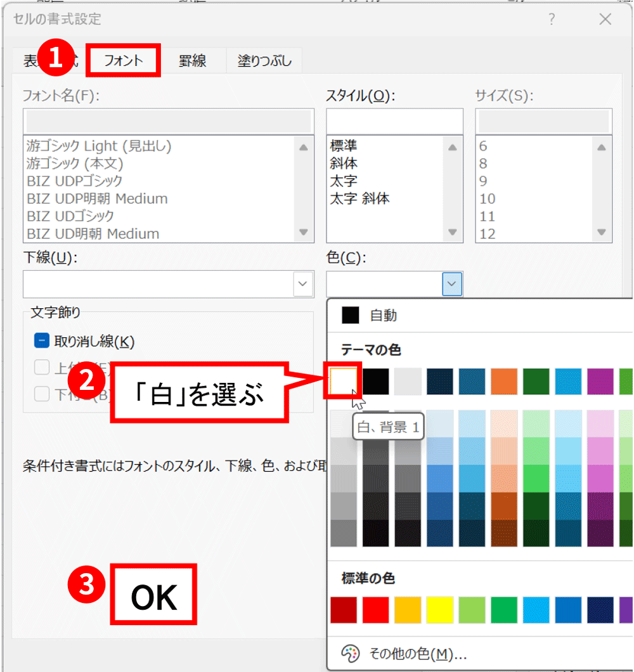This screenshot has width=634, height=672.
Task: Enable the 下付き(B) checkbox
Action: (41, 393)
